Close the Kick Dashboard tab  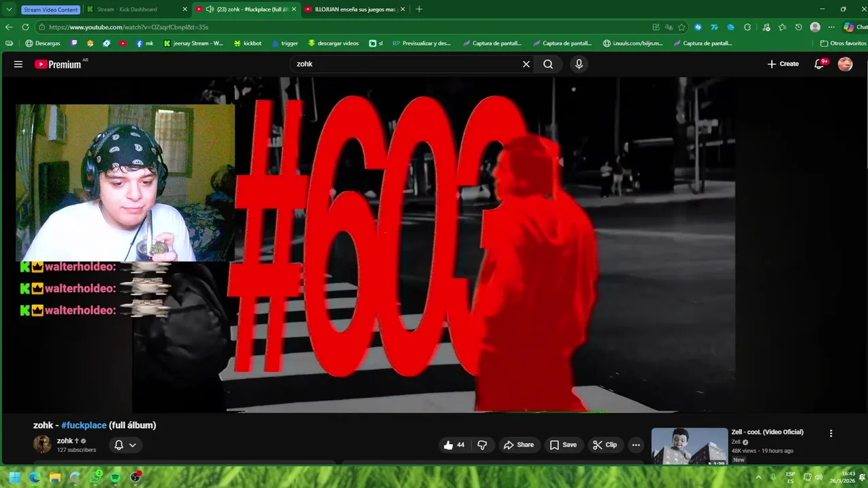tap(185, 9)
